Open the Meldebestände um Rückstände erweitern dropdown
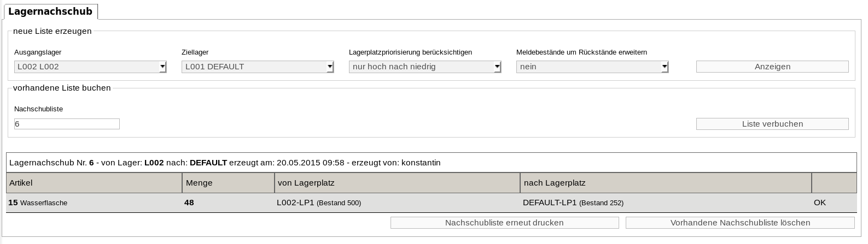The image size is (868, 244). [x=592, y=67]
